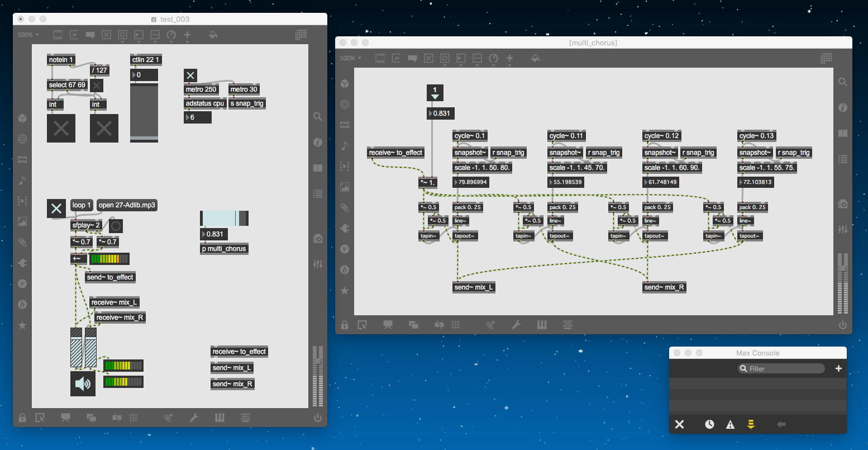The height and width of the screenshot is (450, 868).
Task: Click the clock icon in Max Console
Action: click(x=709, y=424)
